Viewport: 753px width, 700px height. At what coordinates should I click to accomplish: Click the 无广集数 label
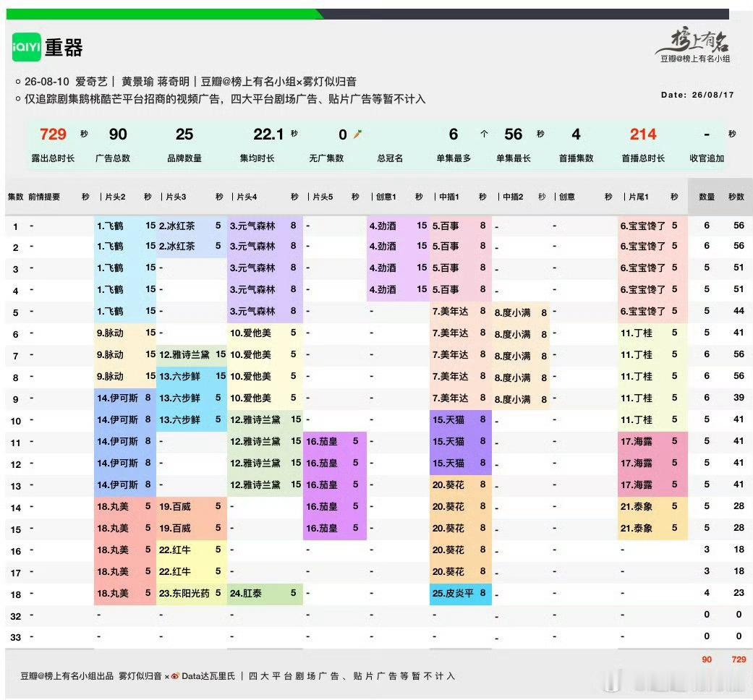click(326, 158)
